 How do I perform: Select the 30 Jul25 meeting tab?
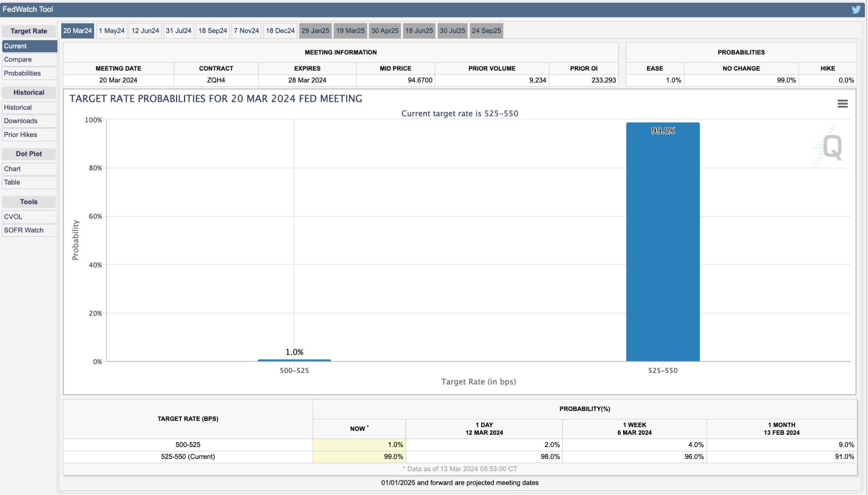click(452, 31)
